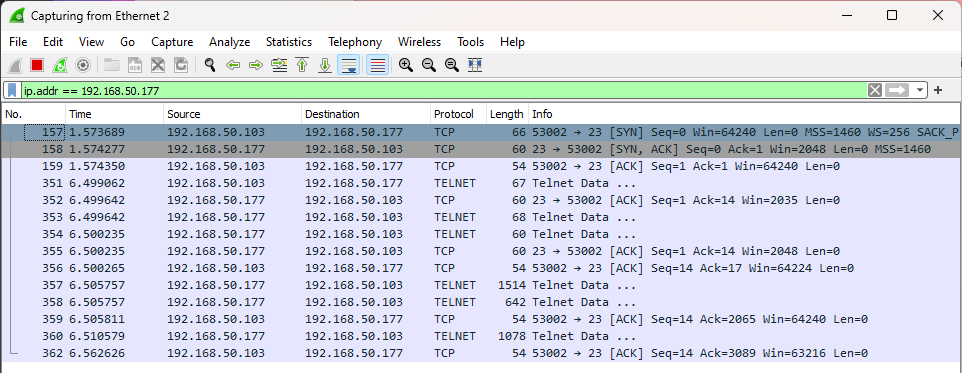This screenshot has width=962, height=373.
Task: Open the Telephony menu
Action: point(355,42)
